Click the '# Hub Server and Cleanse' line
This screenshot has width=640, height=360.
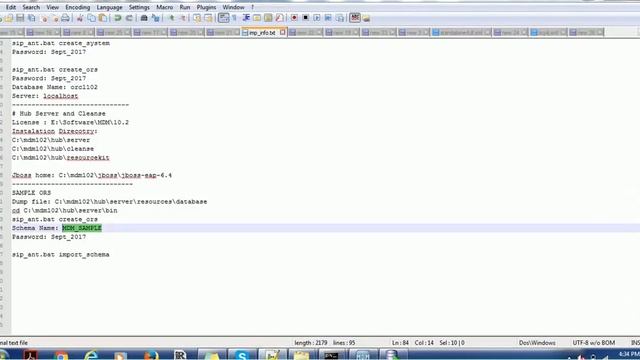pos(59,114)
